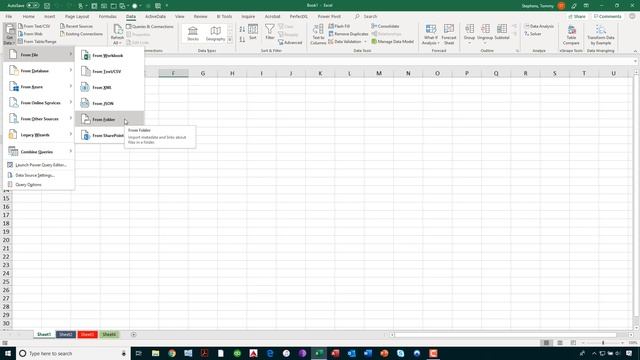
Task: Open Manage Data Model
Action: 392,42
